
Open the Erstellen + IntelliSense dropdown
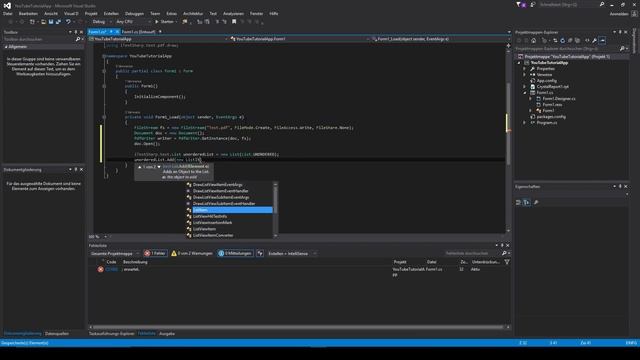pyautogui.click(x=291, y=253)
